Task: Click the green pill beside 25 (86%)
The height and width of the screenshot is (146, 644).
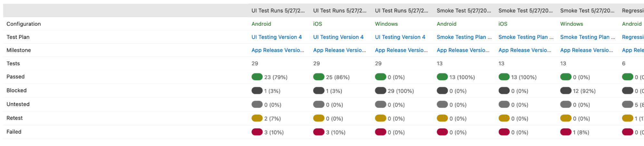Action: [319, 77]
